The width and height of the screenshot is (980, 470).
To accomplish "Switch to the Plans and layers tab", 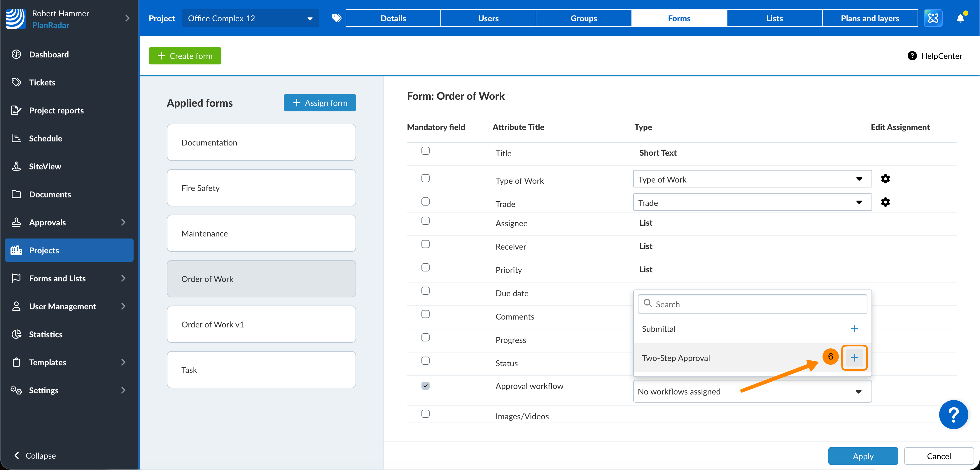I will (870, 18).
